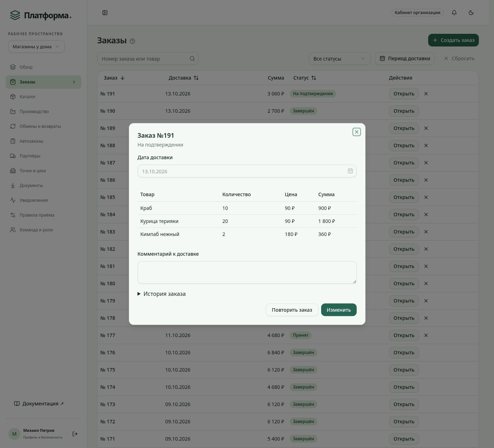This screenshot has width=494, height=448.
Task: Open the Документация external link
Action: [39, 404]
